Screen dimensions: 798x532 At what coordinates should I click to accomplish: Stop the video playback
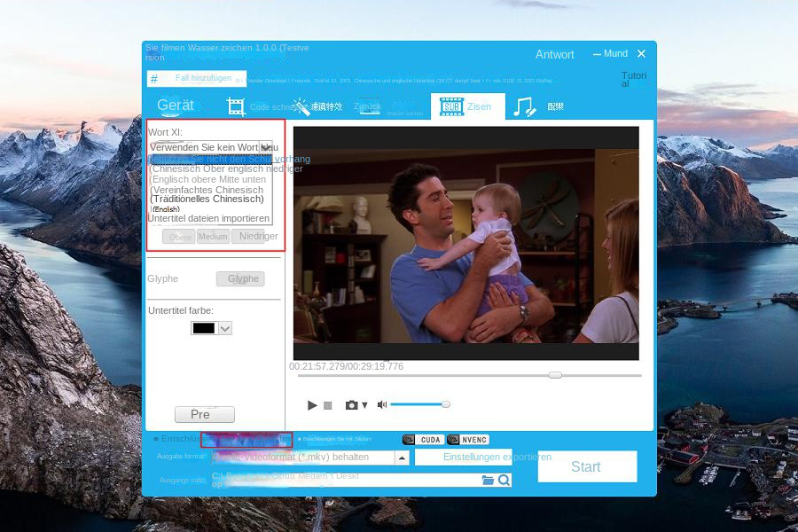(328, 406)
